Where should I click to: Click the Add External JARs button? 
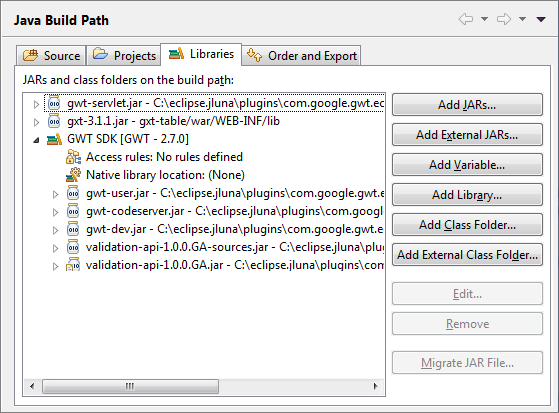[467, 135]
